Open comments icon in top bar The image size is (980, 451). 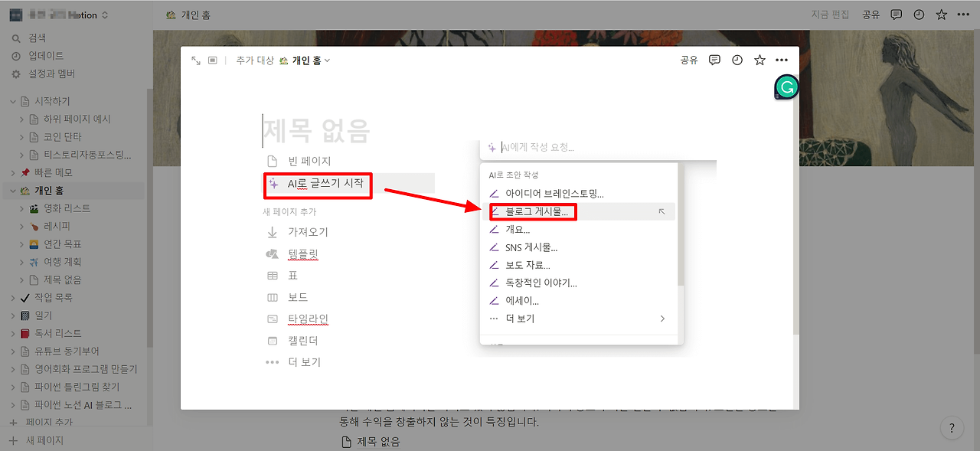coord(897,15)
